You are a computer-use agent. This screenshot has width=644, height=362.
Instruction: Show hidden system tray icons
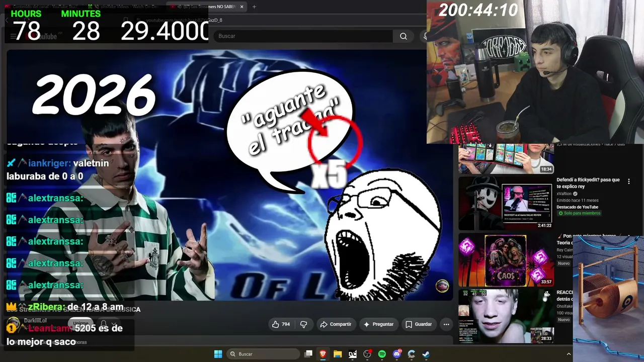[x=570, y=354]
